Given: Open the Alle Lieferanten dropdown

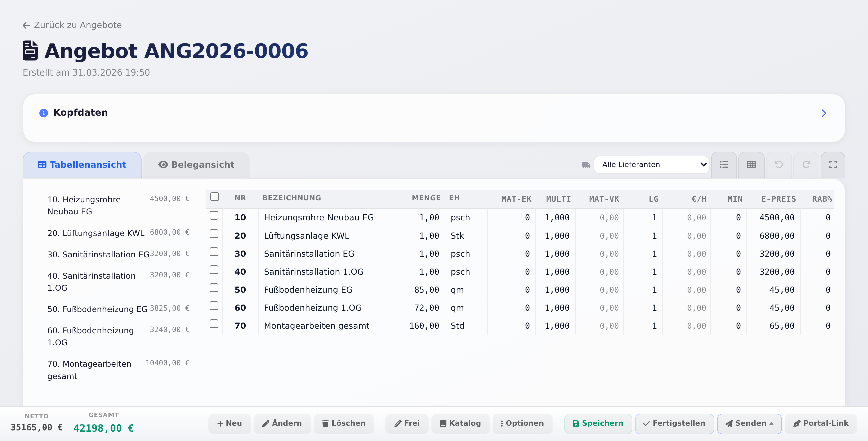Looking at the screenshot, I should click(x=651, y=164).
